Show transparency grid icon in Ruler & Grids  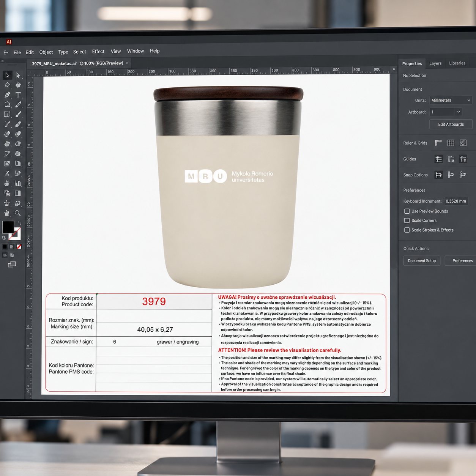pyautogui.click(x=463, y=143)
